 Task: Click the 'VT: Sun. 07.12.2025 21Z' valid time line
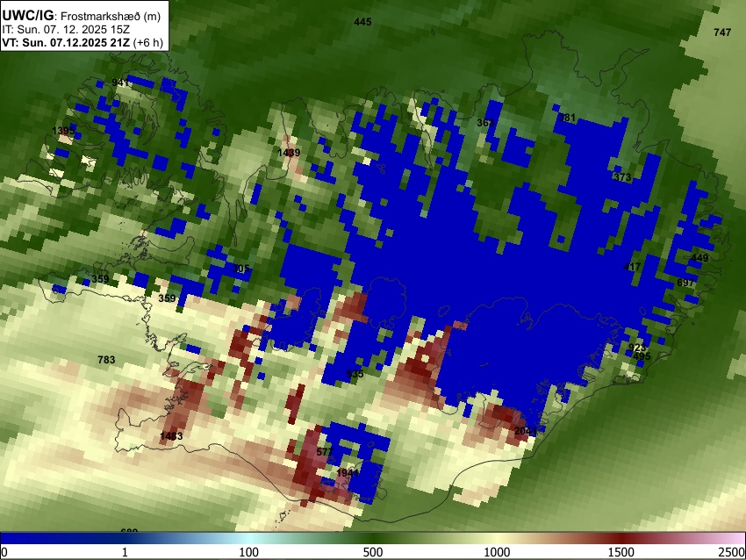point(66,42)
